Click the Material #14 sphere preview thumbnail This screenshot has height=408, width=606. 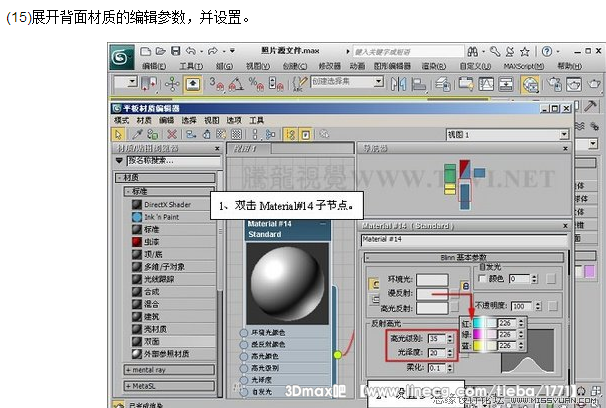[287, 284]
